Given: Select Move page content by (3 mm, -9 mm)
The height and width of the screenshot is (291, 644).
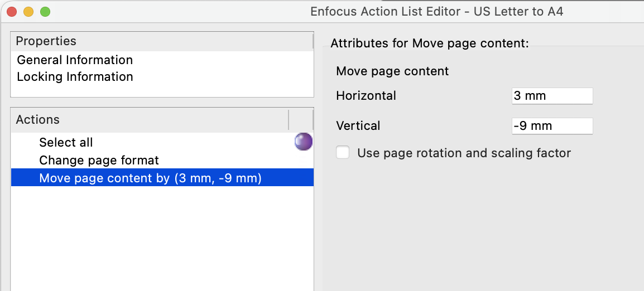Looking at the screenshot, I should [162, 177].
